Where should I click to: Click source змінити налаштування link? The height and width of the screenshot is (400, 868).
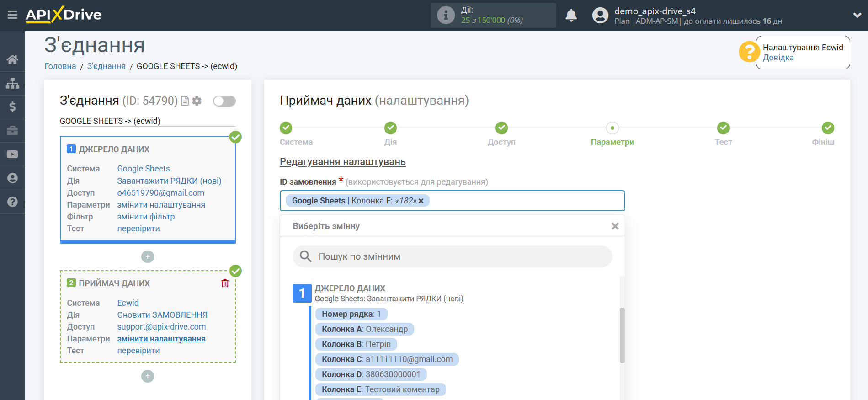pyautogui.click(x=161, y=205)
